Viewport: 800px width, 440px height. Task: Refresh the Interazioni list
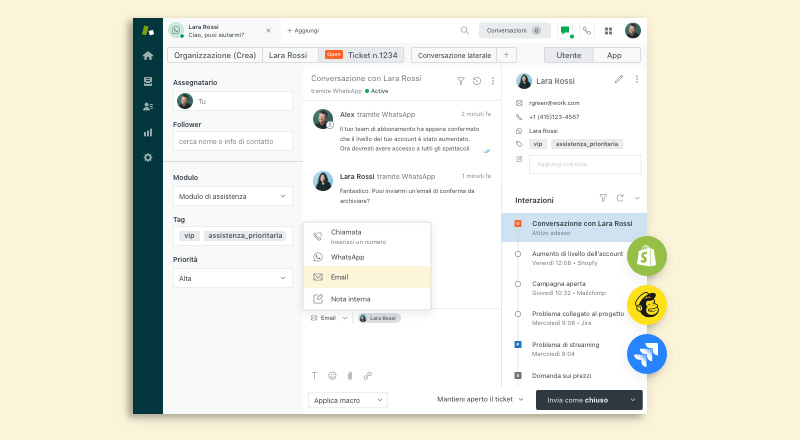tap(620, 198)
